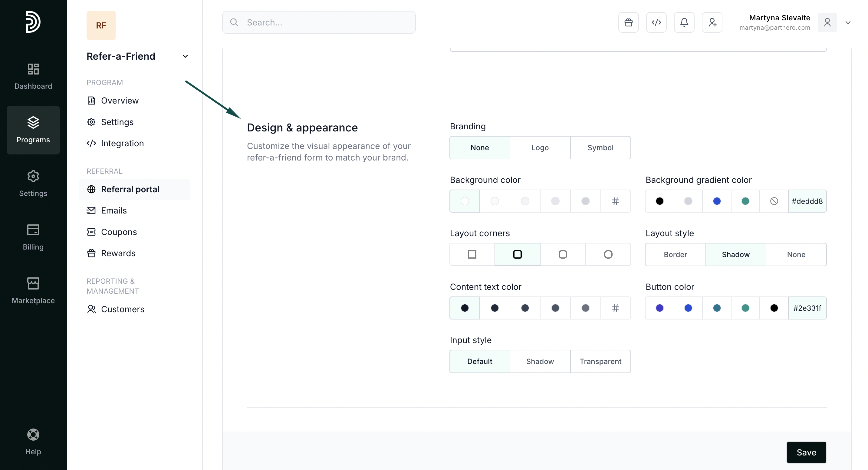Select fully round layout corners option
The height and width of the screenshot is (470, 868).
(x=608, y=255)
